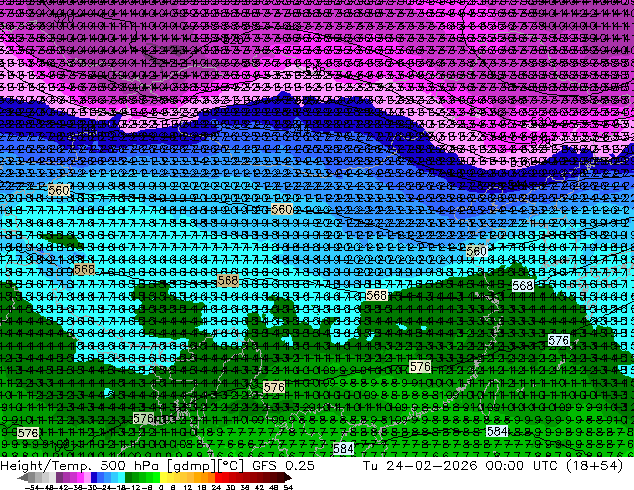Click the rightmost 576 contour label
The height and width of the screenshot is (490, 634).
pyautogui.click(x=559, y=340)
